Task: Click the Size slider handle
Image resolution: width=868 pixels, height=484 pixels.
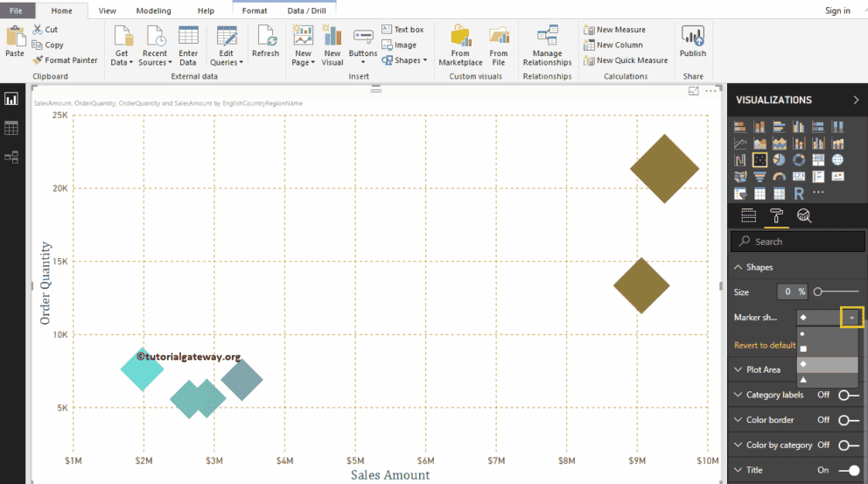Action: [817, 291]
